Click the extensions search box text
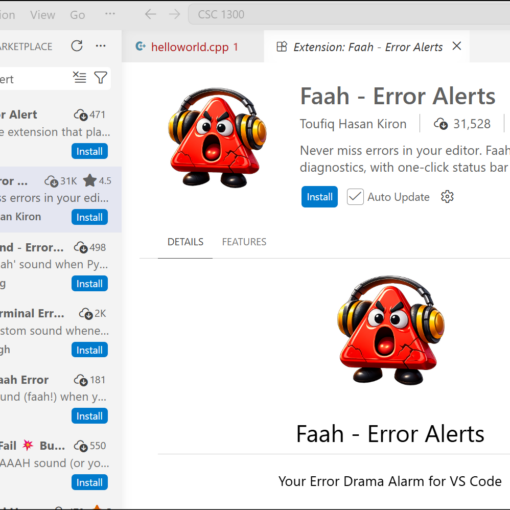 [7, 79]
